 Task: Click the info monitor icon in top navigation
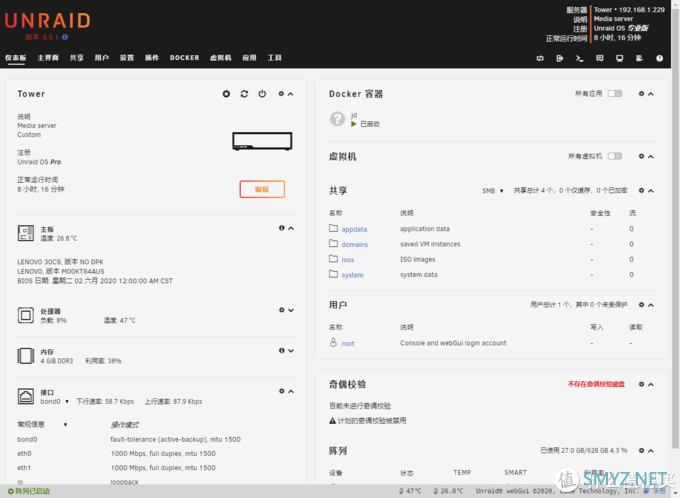coord(619,58)
